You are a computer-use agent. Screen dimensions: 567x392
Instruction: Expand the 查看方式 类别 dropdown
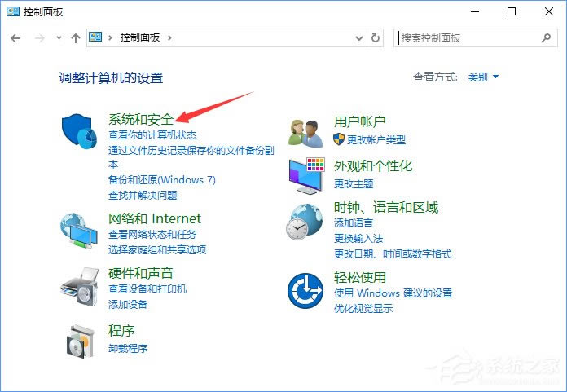[483, 77]
